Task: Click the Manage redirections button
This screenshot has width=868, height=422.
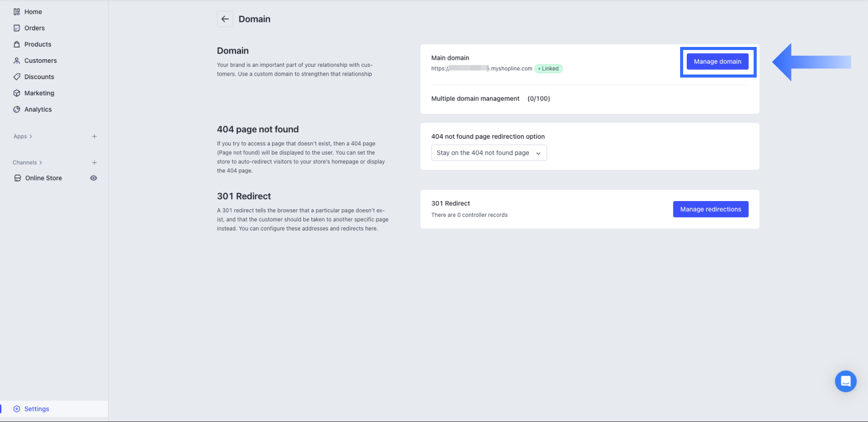Action: pyautogui.click(x=710, y=209)
